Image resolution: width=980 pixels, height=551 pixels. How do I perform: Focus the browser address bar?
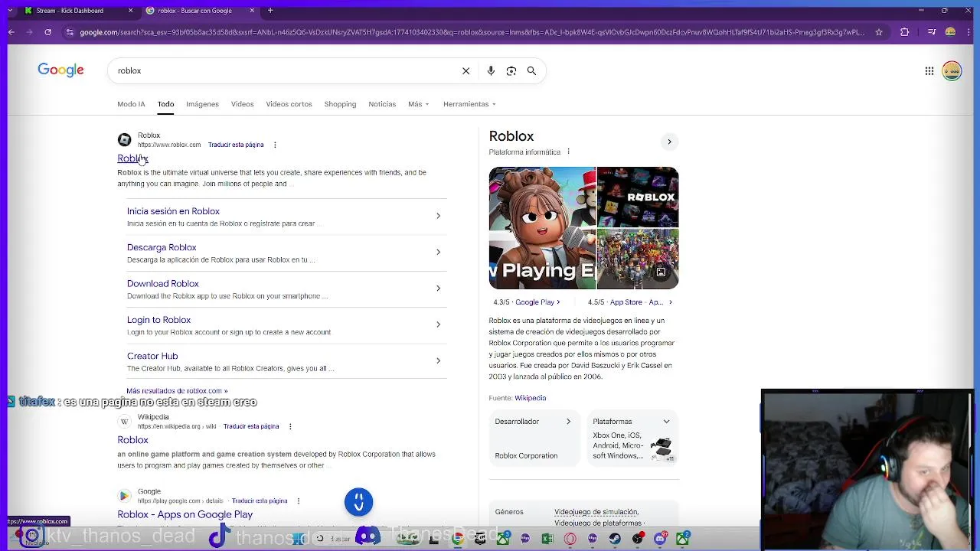pos(471,32)
